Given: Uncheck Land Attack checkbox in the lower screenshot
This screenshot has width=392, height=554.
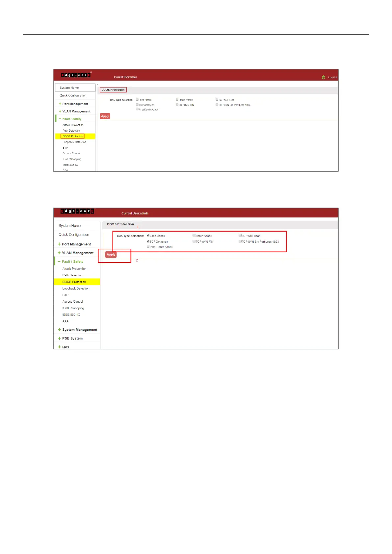Looking at the screenshot, I should pos(148,236).
